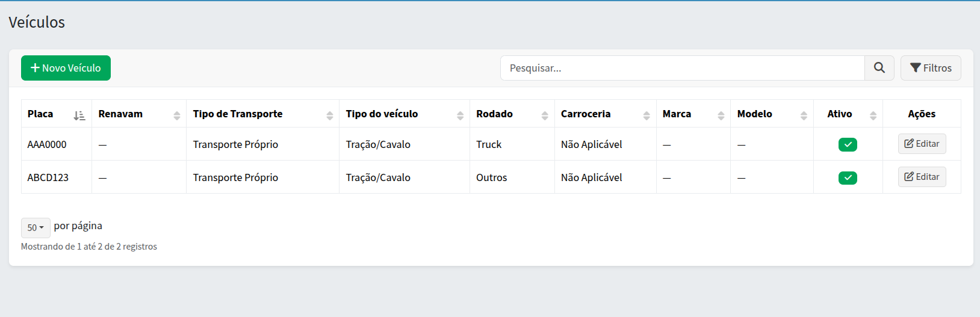Screen dimensions: 980x317
Task: Sort by the Placa column icon
Action: pos(79,115)
